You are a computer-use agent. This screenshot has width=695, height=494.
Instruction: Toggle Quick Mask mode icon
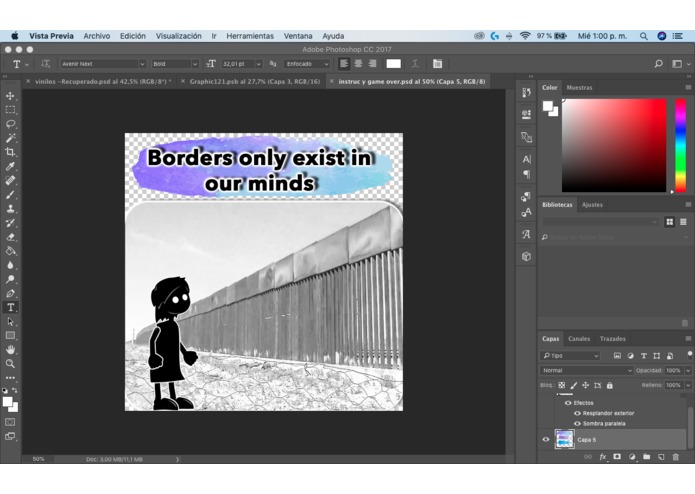10,422
